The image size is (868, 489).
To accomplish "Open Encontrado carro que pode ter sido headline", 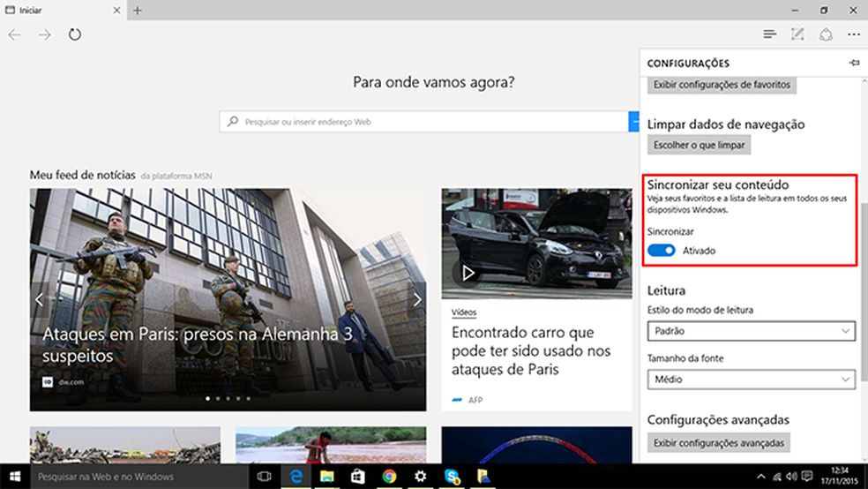I will [x=531, y=350].
